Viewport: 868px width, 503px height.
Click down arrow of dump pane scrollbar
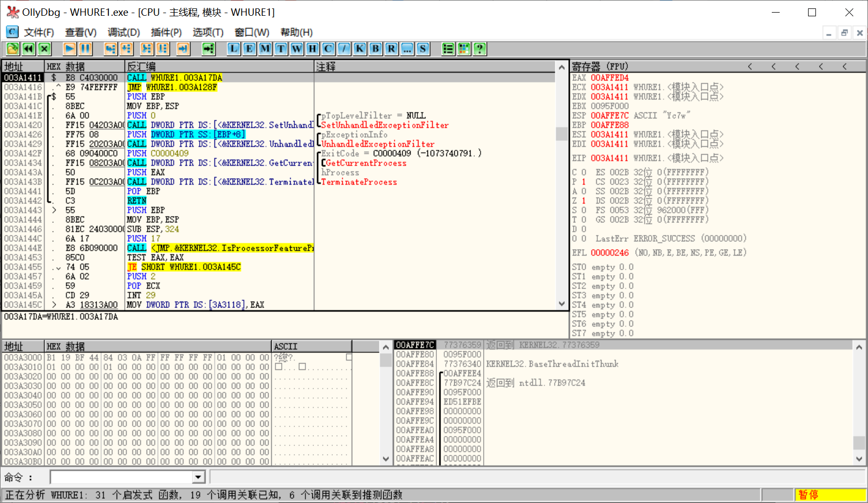(386, 459)
